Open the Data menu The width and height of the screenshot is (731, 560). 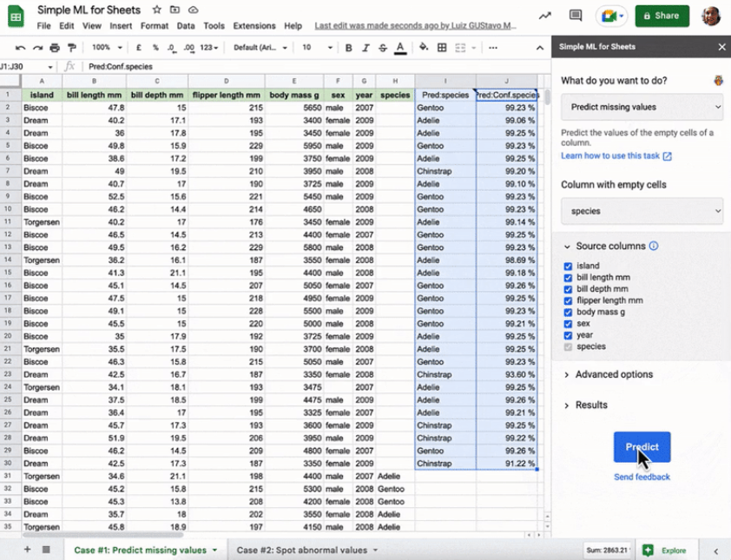[x=186, y=26]
